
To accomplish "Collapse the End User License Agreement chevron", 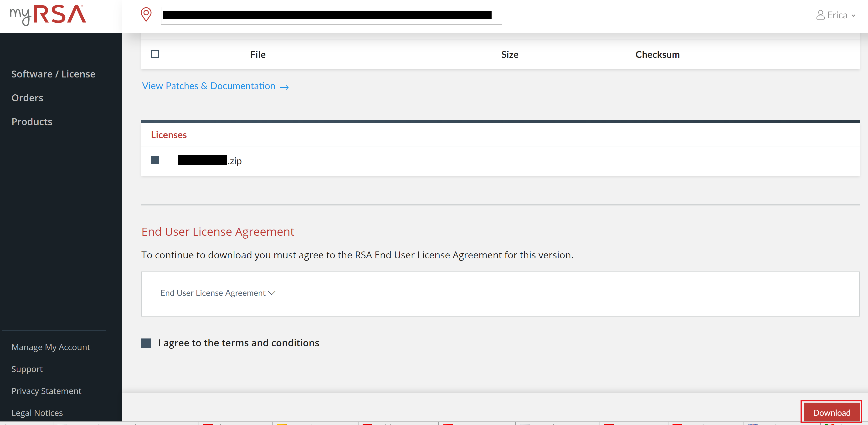I will tap(272, 293).
